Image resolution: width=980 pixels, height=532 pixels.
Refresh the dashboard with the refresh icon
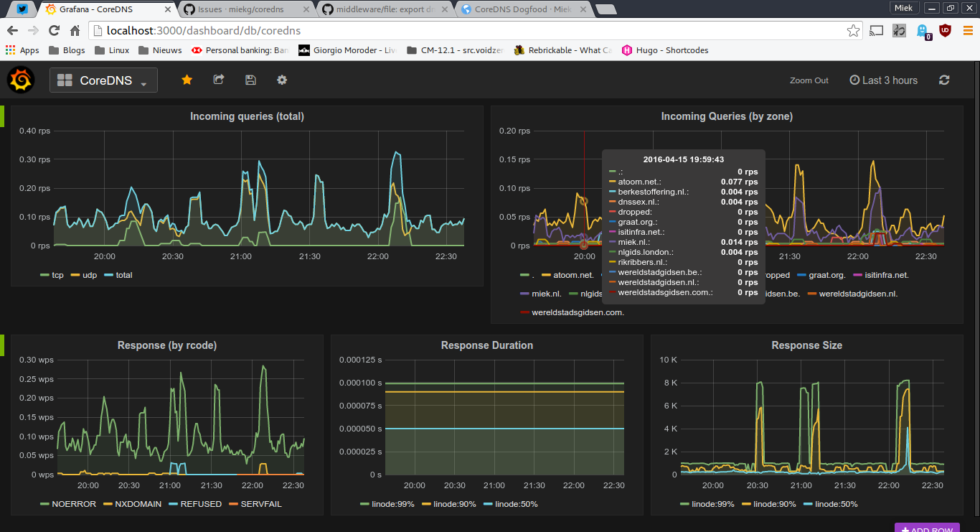pos(944,80)
